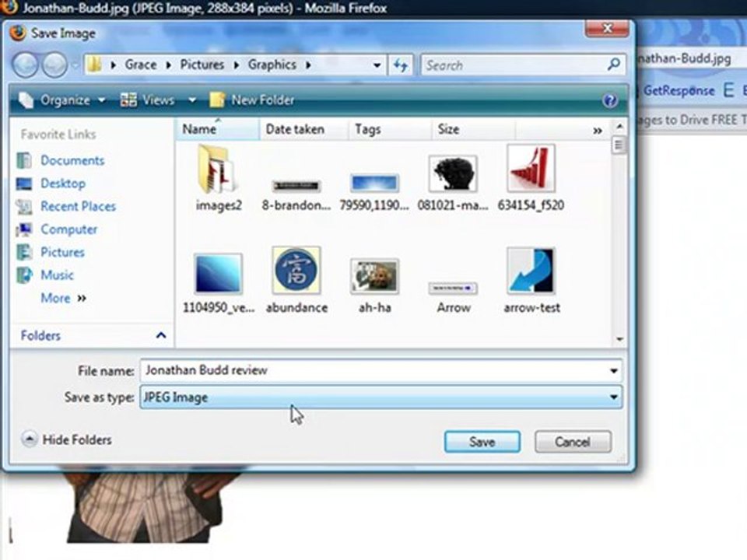
Task: Expand address bar history dropdown
Action: tap(377, 65)
